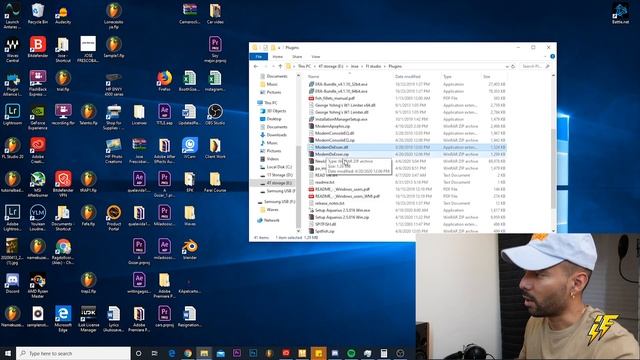Click the Explorer search field
640x360 pixels.
(x=534, y=66)
